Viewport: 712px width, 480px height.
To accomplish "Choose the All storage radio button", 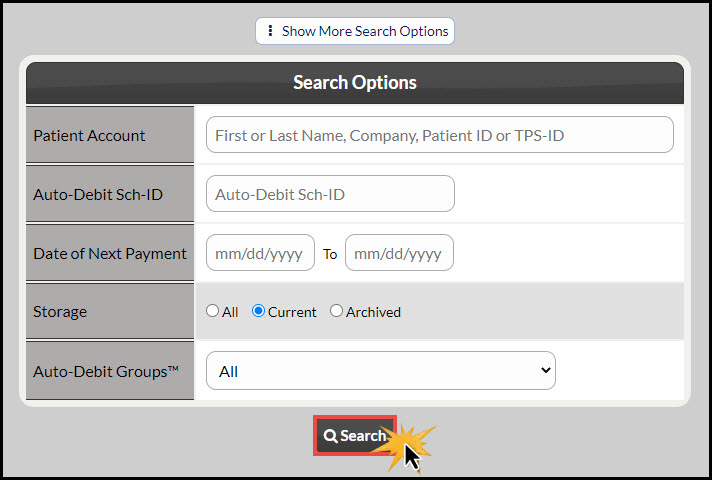I will [212, 311].
